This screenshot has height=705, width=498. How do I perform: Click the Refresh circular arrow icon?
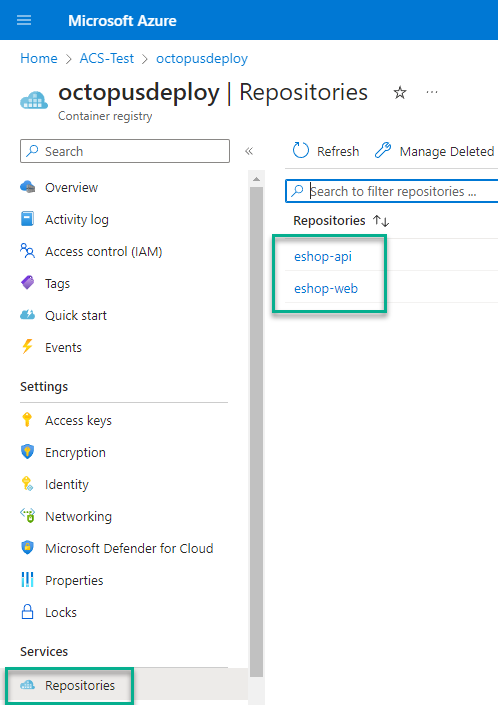click(x=301, y=151)
